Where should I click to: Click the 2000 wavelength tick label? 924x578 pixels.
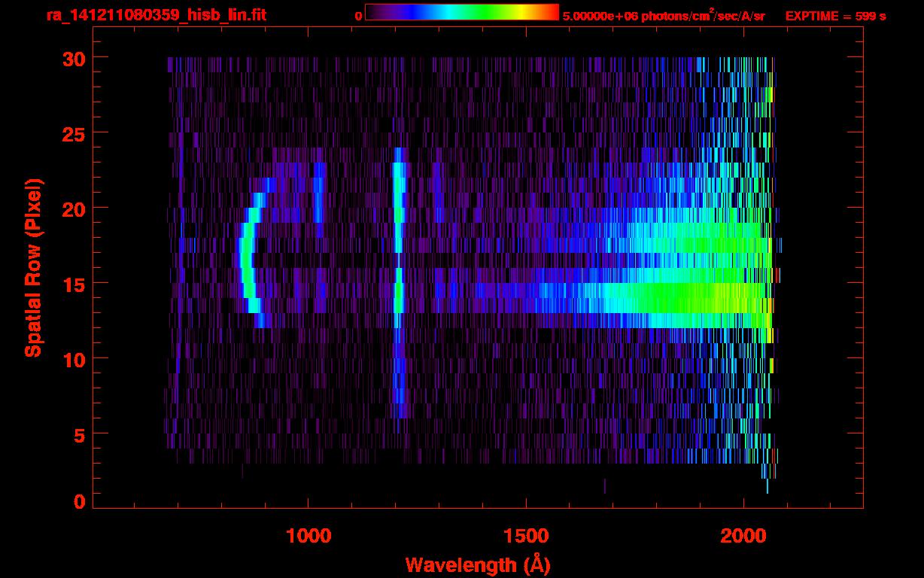click(743, 536)
